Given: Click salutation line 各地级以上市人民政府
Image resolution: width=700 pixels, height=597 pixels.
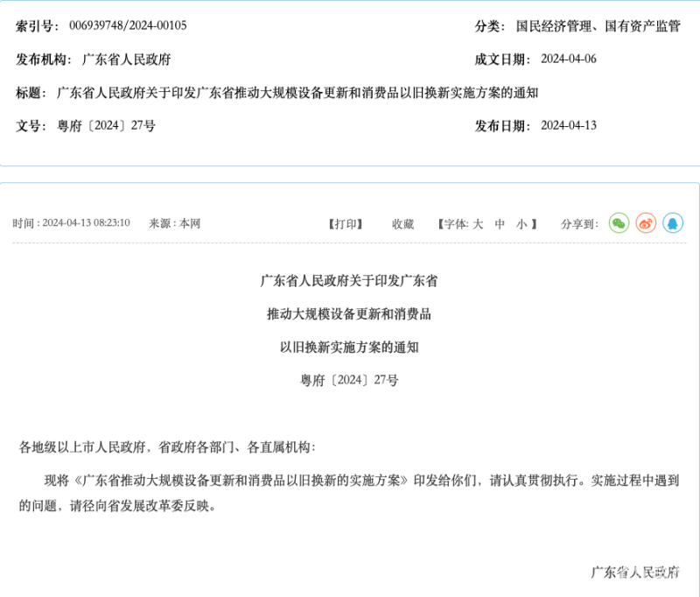Looking at the screenshot, I should (167, 447).
